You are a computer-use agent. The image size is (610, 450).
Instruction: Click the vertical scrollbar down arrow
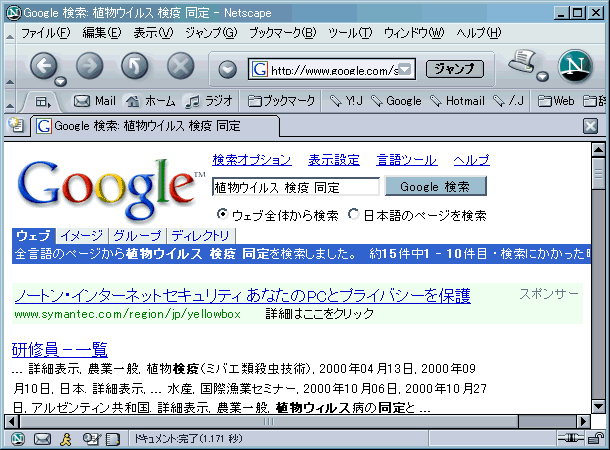pos(598,405)
